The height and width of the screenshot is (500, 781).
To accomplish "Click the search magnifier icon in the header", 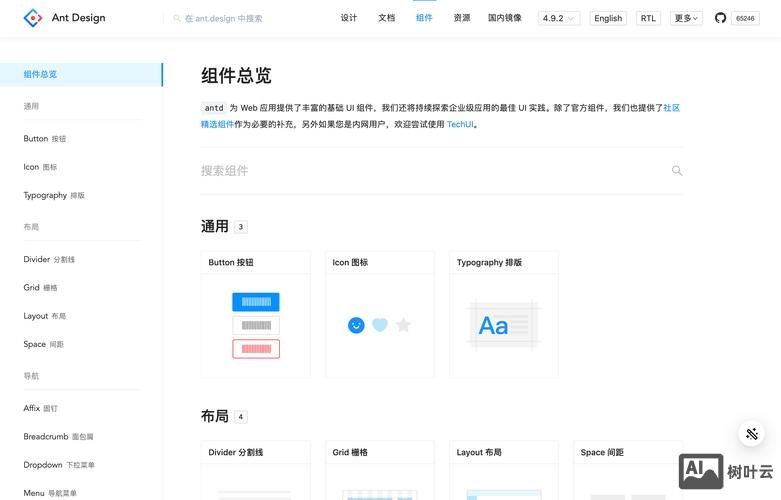I will 176,18.
